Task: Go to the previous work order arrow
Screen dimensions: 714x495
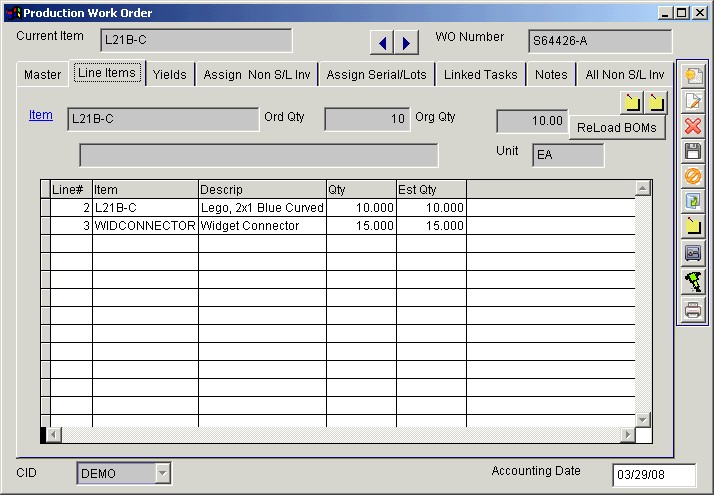Action: click(382, 42)
